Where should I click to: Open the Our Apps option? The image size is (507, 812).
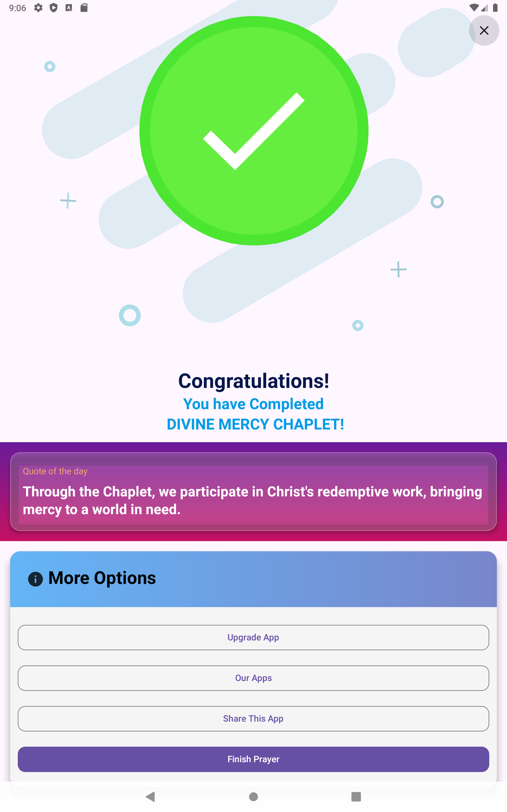(x=253, y=678)
